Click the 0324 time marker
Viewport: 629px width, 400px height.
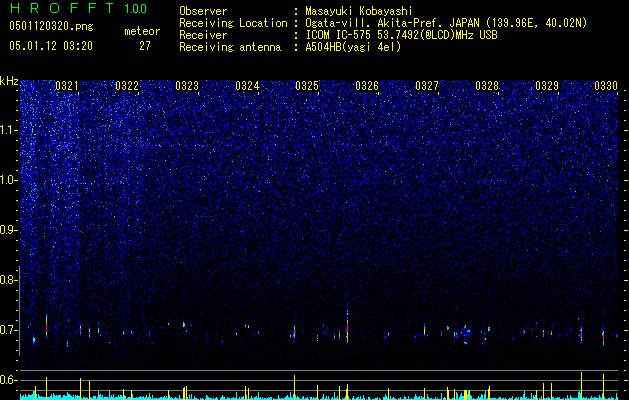tap(247, 86)
